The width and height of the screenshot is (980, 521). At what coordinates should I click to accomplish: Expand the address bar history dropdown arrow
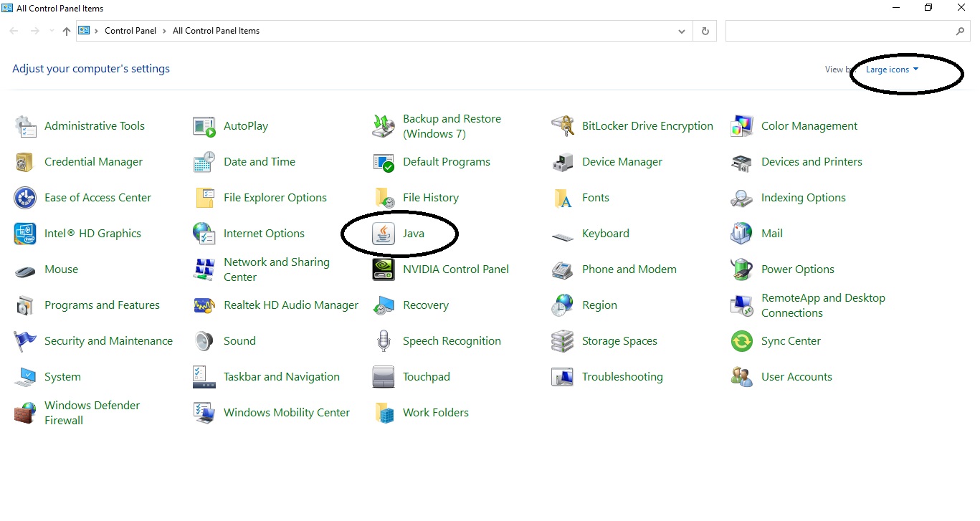681,32
